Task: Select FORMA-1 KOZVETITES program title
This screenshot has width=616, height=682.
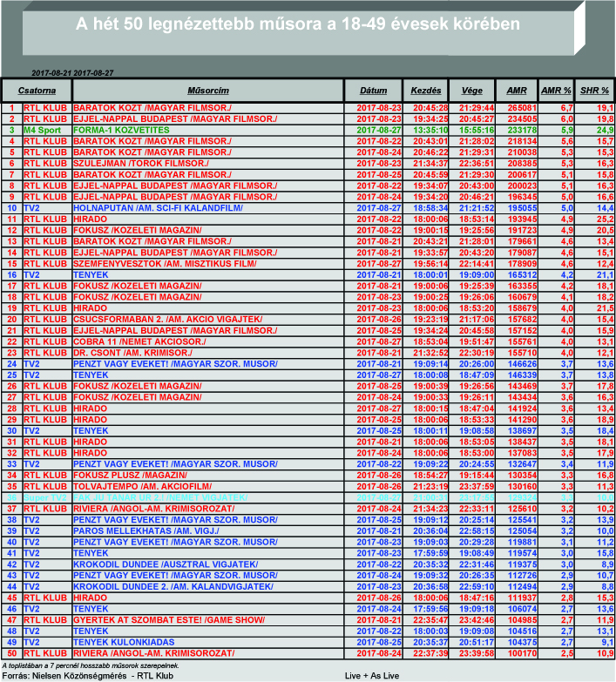Action: (x=121, y=130)
